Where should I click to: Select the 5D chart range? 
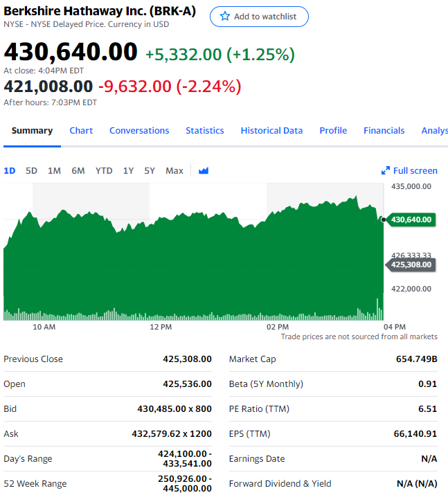[x=31, y=171]
